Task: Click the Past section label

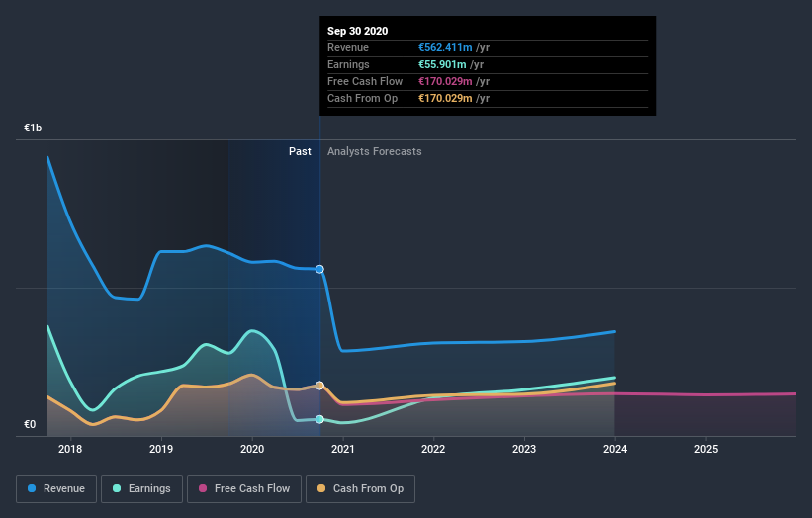Action: pos(300,151)
